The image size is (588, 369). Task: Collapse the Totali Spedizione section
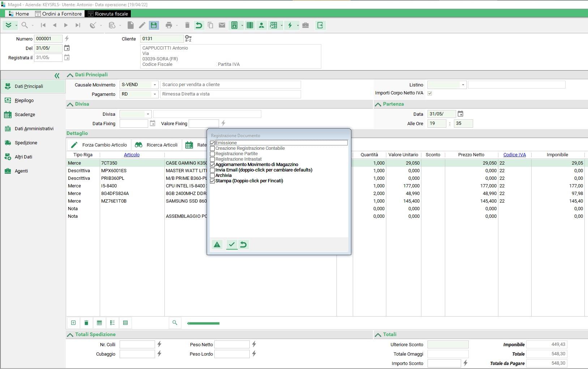point(70,335)
